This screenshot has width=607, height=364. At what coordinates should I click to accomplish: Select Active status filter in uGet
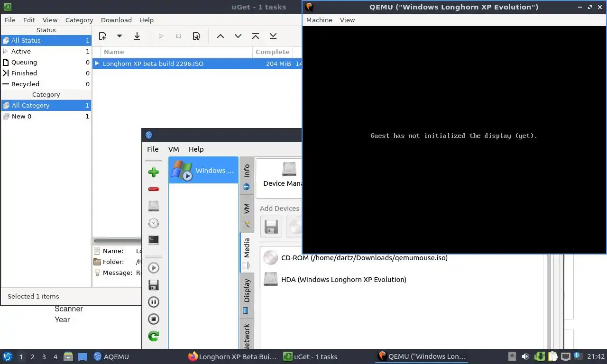tap(46, 51)
